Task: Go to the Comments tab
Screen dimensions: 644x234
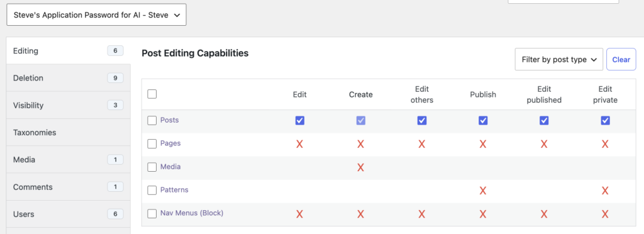Action: pyautogui.click(x=69, y=187)
